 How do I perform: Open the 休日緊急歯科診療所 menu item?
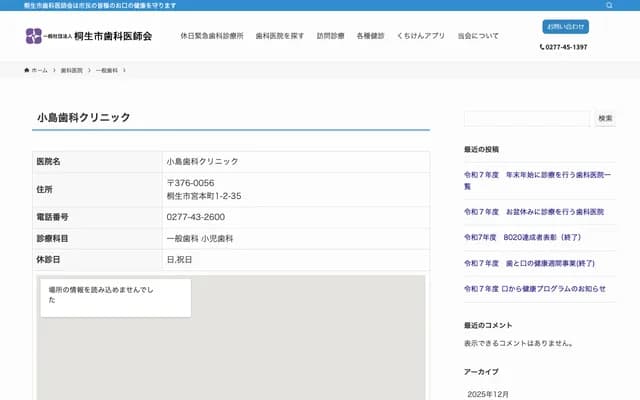(211, 36)
